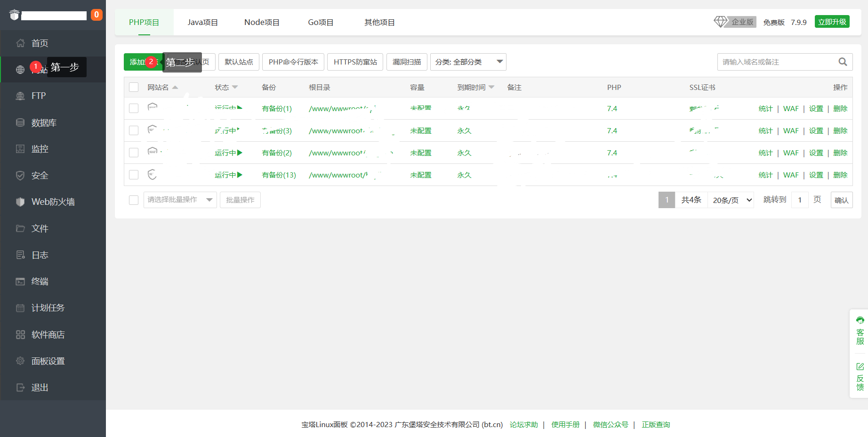
Task: Open the 日志 logs sidebar icon
Action: [20, 255]
